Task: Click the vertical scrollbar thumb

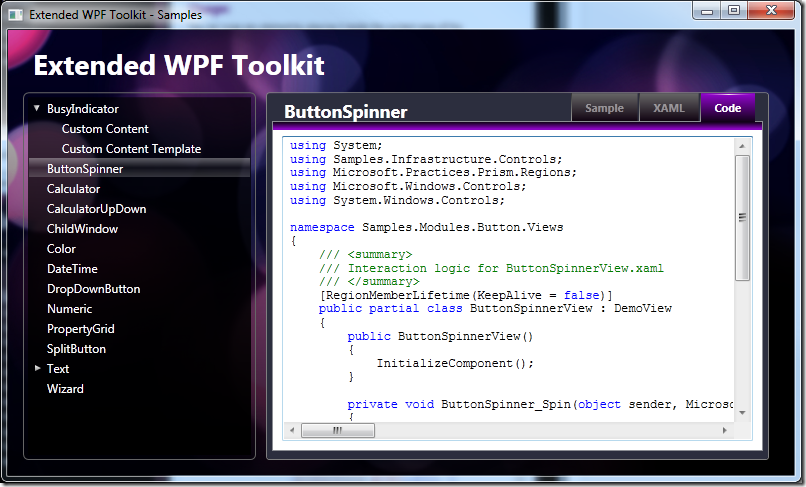Action: [742, 218]
